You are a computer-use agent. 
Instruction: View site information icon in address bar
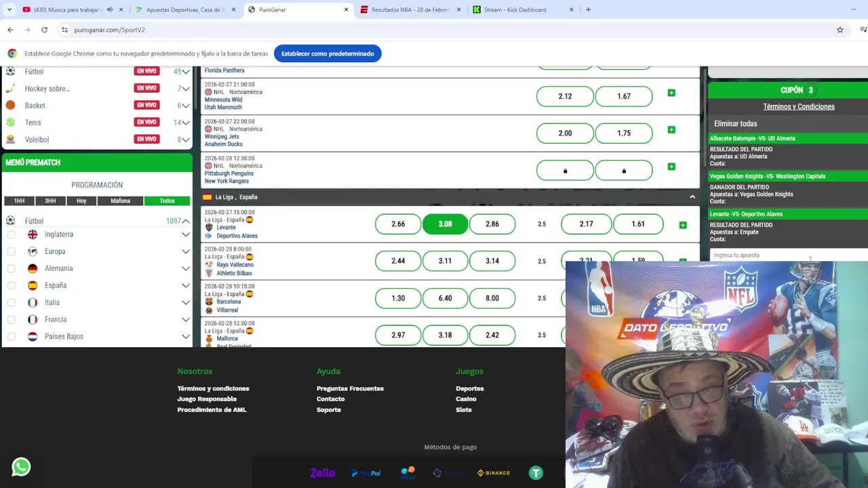[x=64, y=30]
